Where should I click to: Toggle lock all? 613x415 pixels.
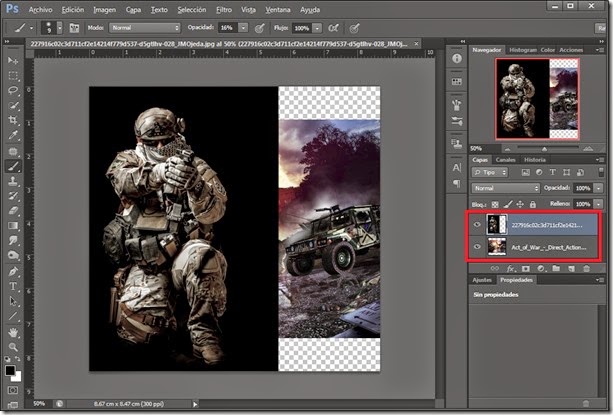(x=532, y=204)
